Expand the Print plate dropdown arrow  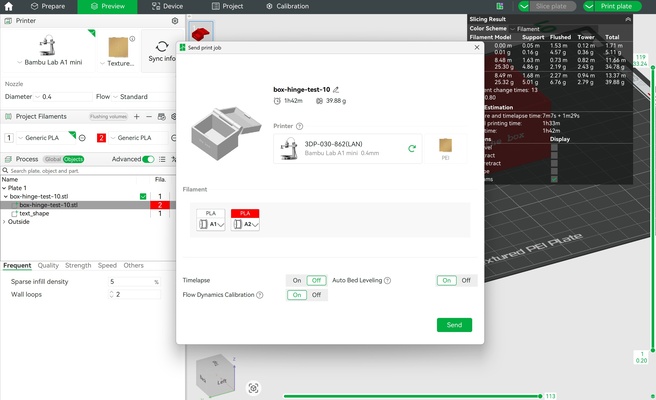tap(589, 6)
